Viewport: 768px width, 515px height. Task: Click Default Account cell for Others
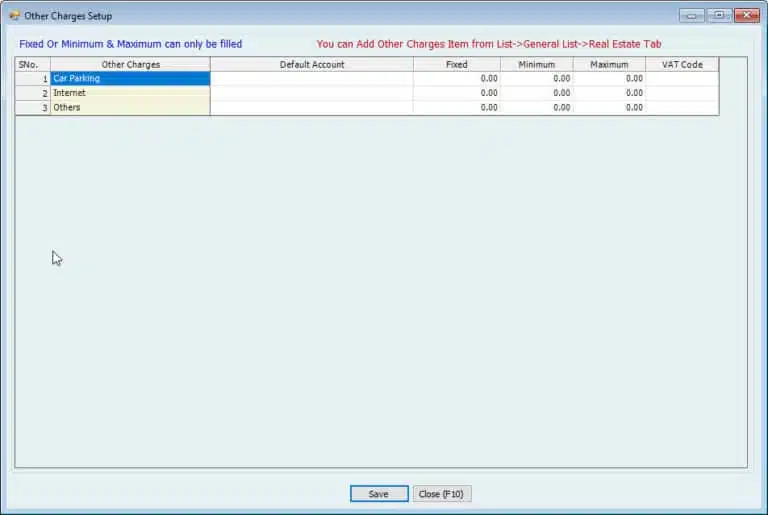pyautogui.click(x=312, y=108)
